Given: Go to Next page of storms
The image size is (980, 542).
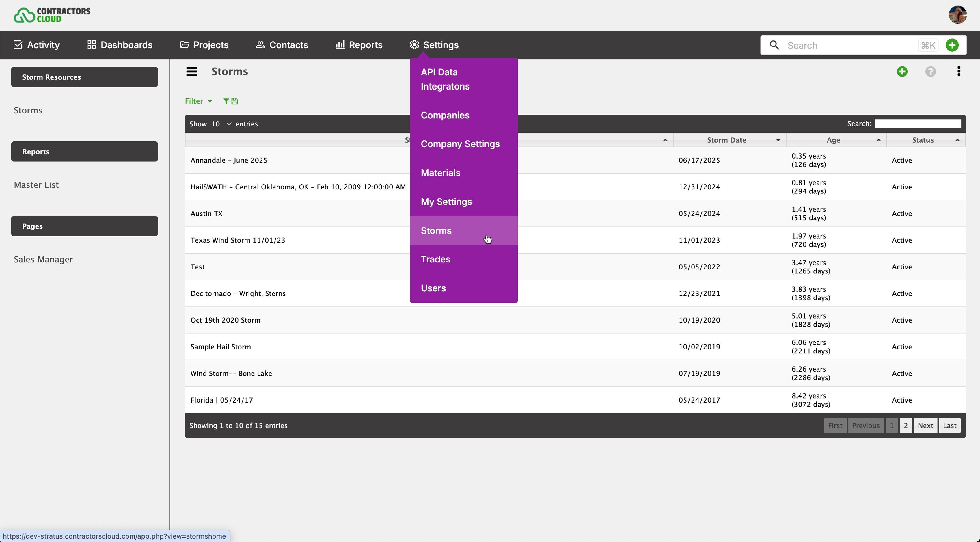Looking at the screenshot, I should pos(925,426).
